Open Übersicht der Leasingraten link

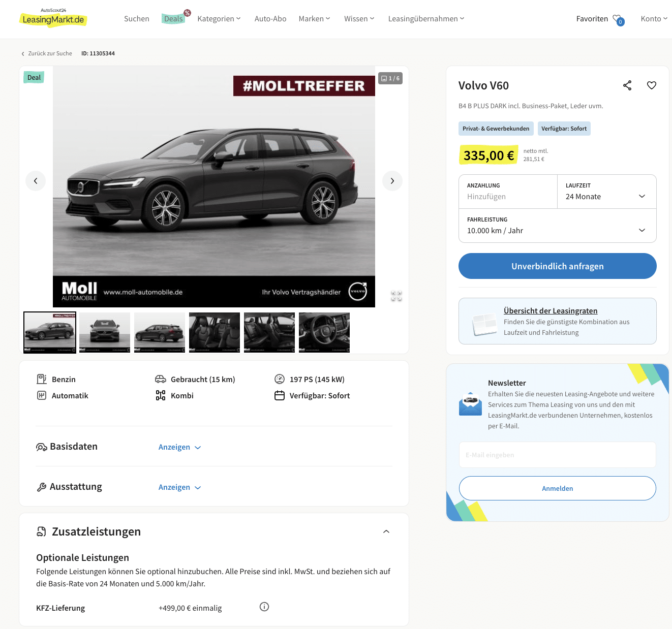pyautogui.click(x=551, y=311)
